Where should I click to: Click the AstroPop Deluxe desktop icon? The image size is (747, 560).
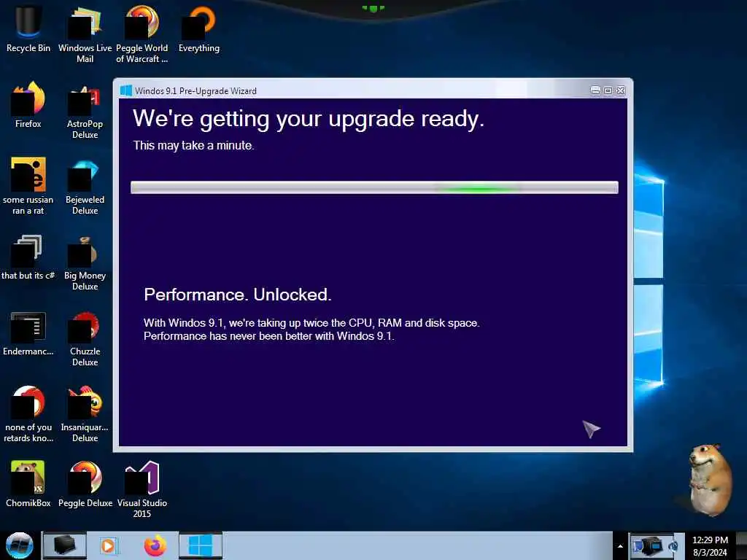click(x=85, y=111)
